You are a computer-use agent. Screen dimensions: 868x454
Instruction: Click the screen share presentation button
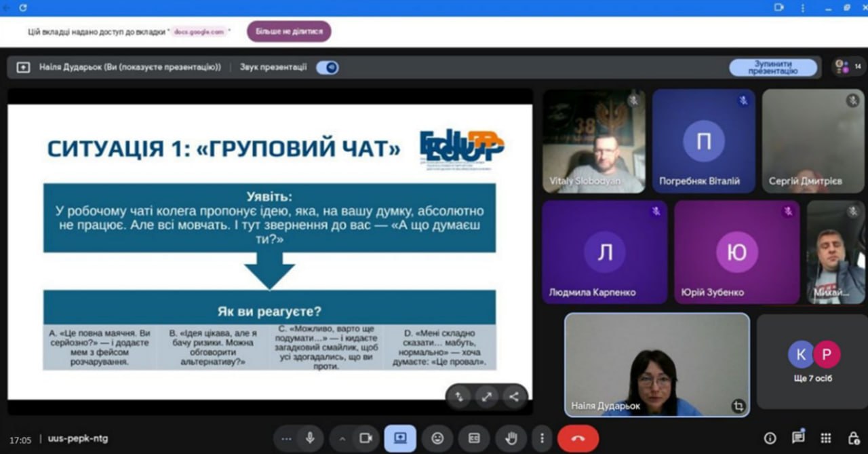pos(400,438)
